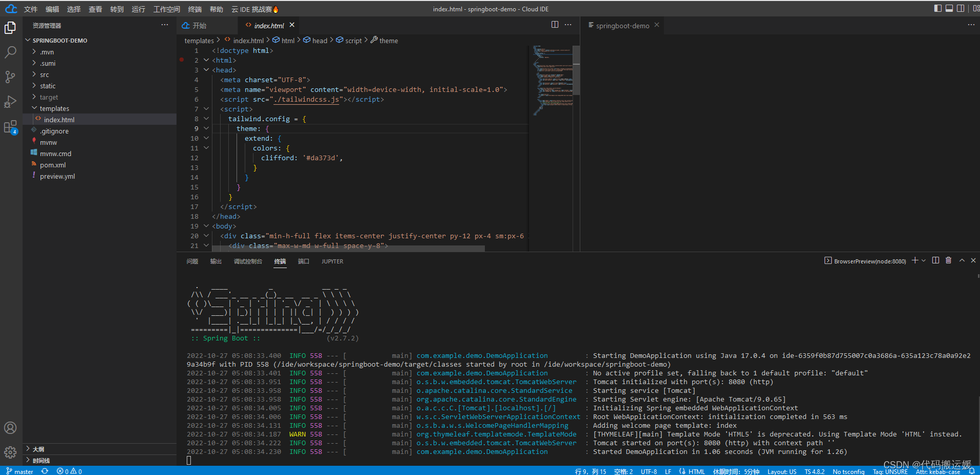This screenshot has height=475, width=980.
Task: Switch to the 端口 panel tab
Action: point(304,261)
